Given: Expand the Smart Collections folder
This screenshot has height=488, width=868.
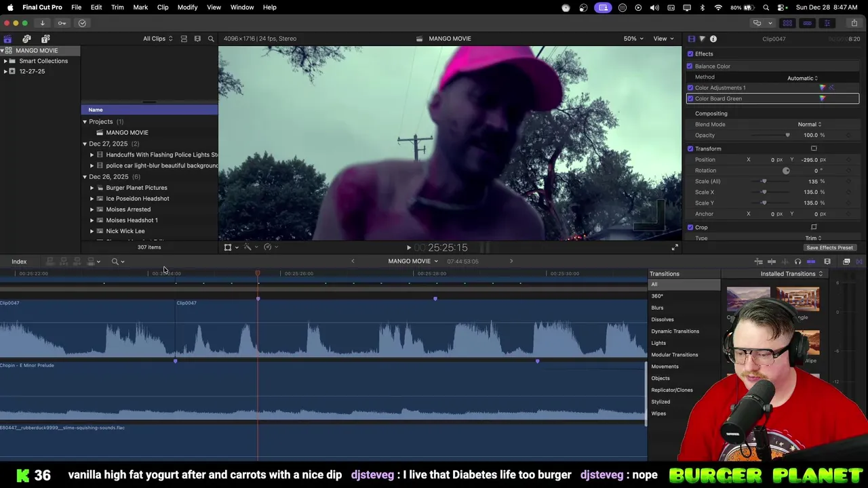Looking at the screenshot, I should click(5, 61).
